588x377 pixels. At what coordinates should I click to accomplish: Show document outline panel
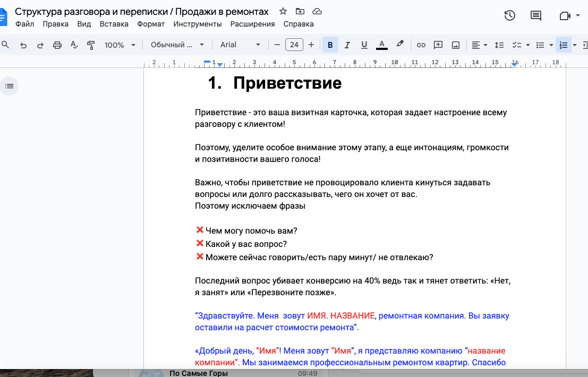pyautogui.click(x=10, y=86)
